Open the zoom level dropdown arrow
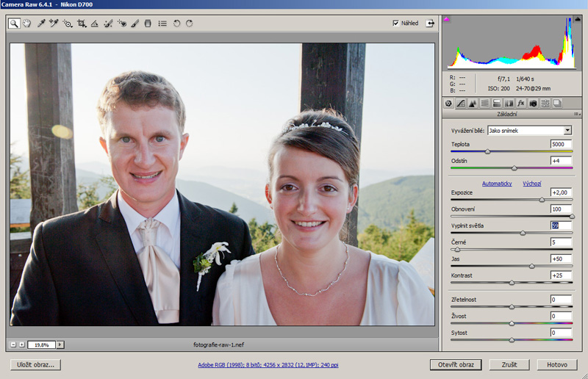Image resolution: width=588 pixels, height=379 pixels. [60, 344]
